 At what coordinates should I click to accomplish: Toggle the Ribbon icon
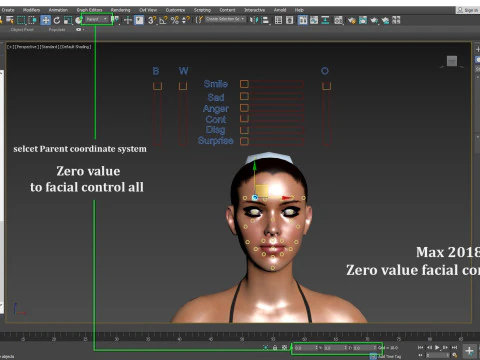click(303, 20)
